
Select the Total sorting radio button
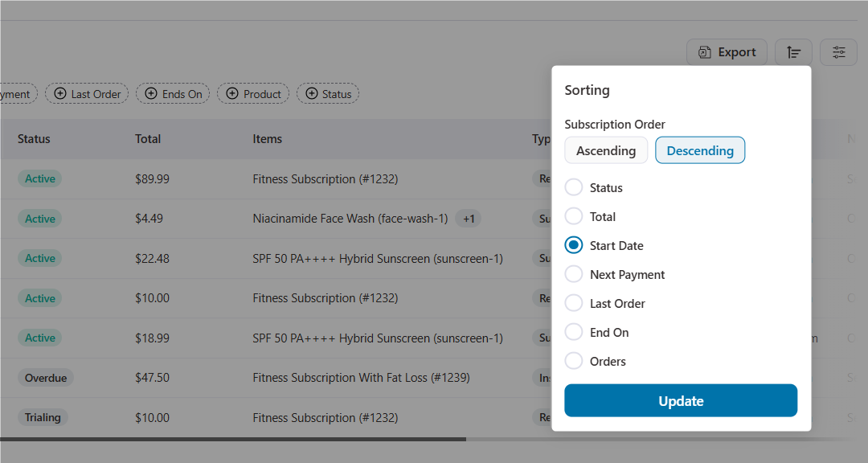tap(574, 216)
